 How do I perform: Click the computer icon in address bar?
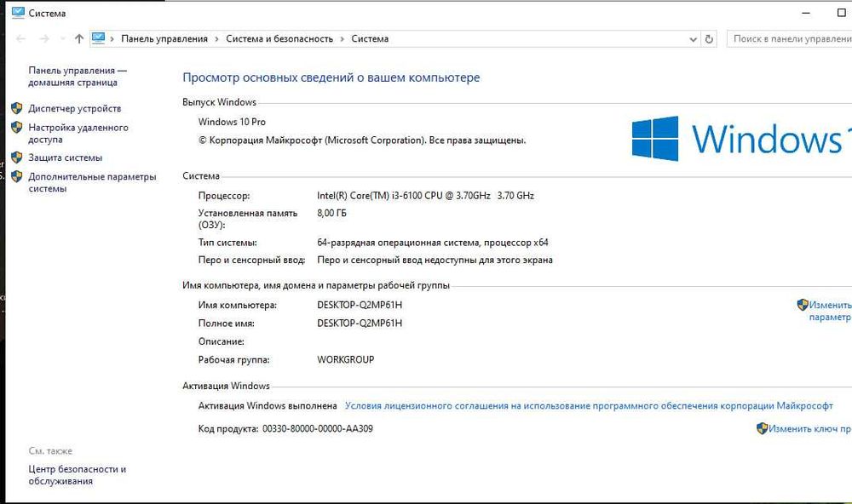tap(99, 38)
